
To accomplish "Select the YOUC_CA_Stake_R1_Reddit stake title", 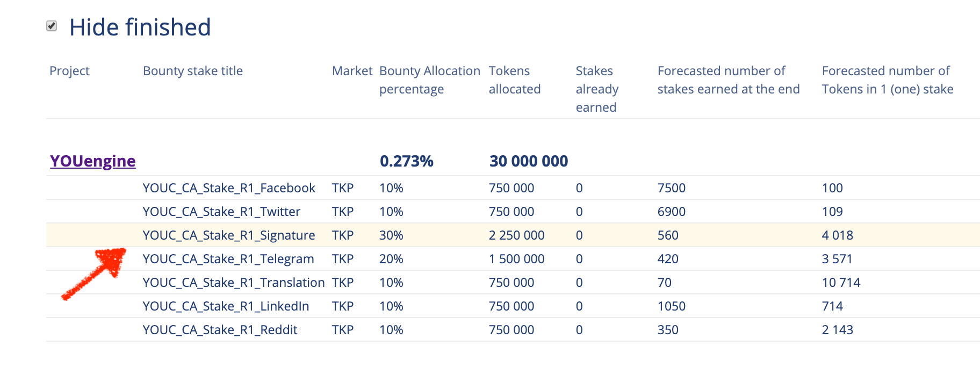I will (220, 330).
